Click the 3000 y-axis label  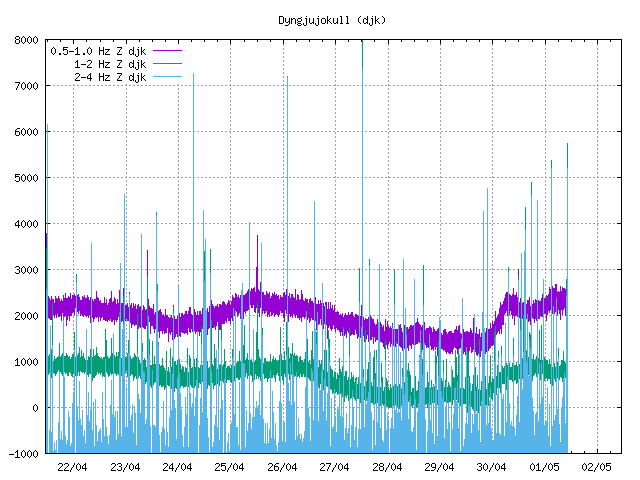pyautogui.click(x=26, y=270)
